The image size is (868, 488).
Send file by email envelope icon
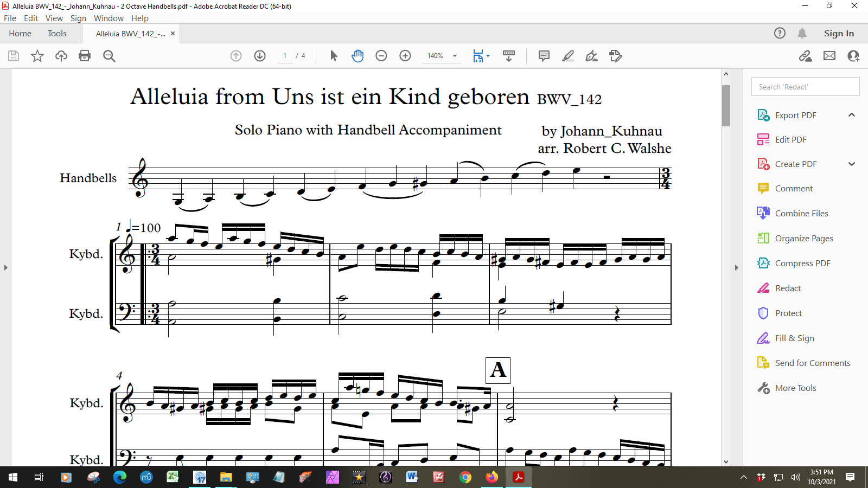[x=829, y=56]
